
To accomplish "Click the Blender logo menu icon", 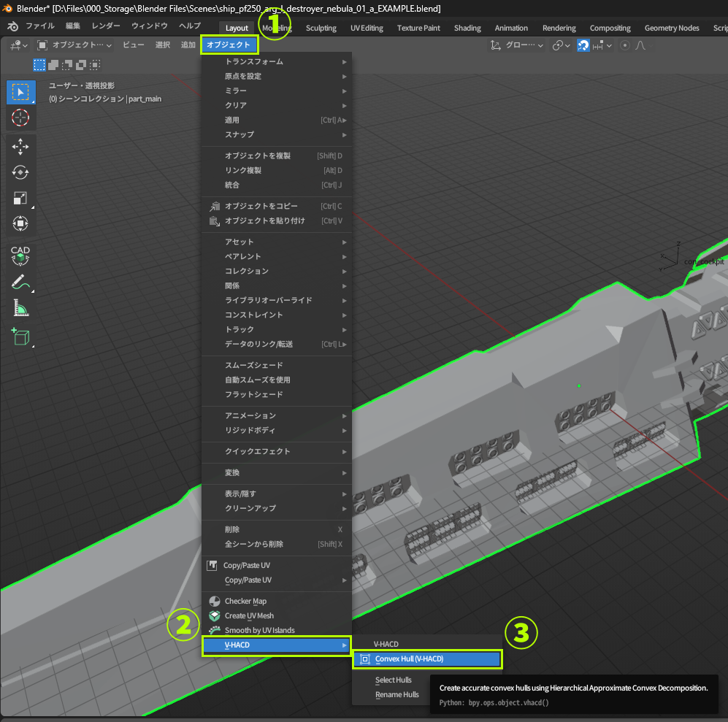I will (x=13, y=26).
